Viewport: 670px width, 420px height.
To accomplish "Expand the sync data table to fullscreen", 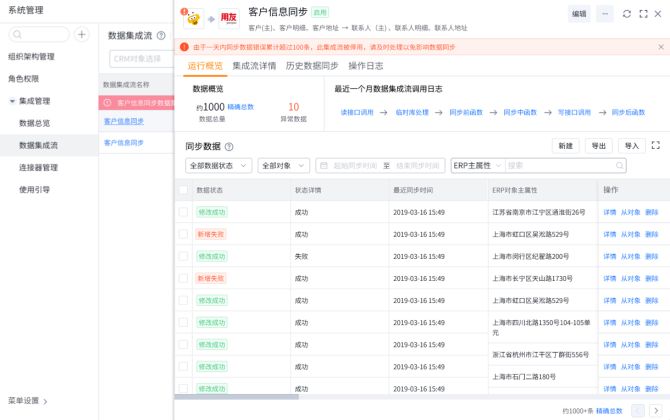I will 655,145.
